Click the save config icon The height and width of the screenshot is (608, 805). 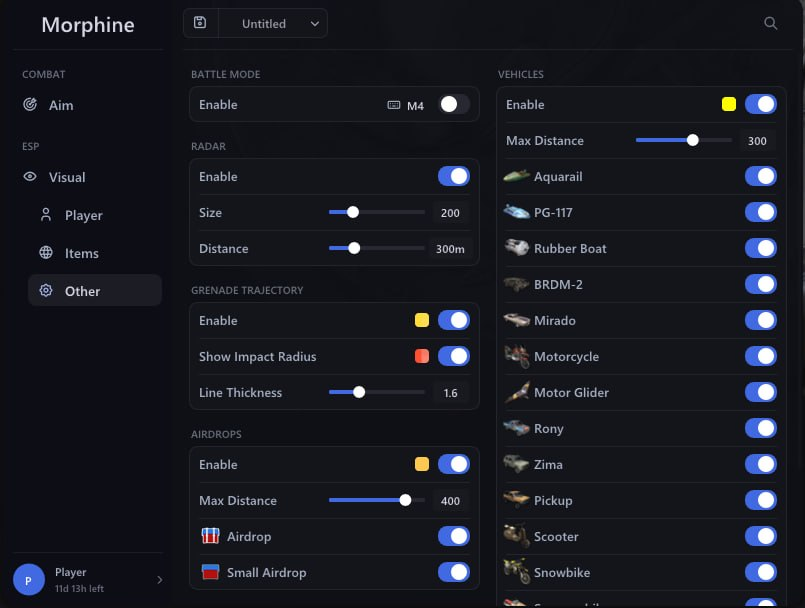point(200,23)
